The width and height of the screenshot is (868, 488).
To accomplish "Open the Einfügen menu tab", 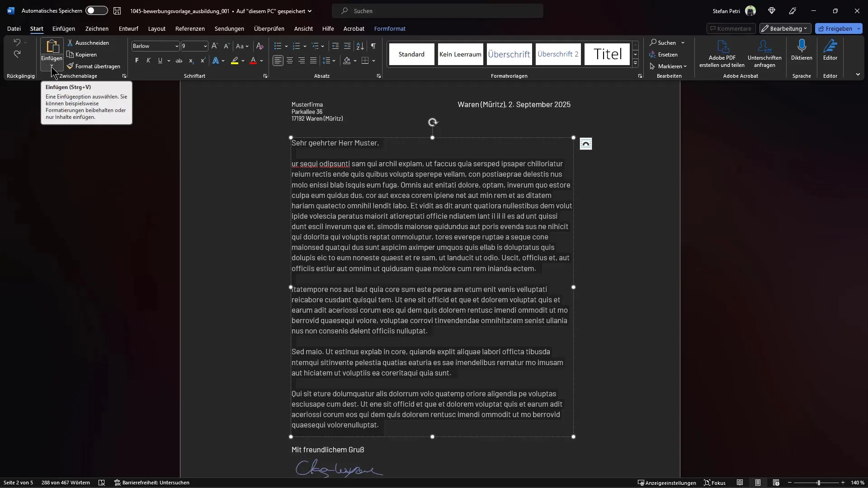I will (63, 28).
